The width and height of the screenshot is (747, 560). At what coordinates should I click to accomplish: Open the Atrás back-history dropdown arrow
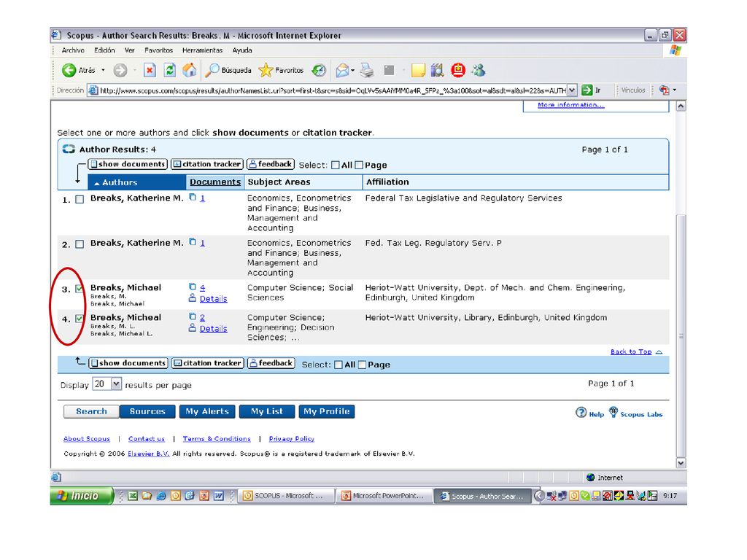[x=103, y=71]
